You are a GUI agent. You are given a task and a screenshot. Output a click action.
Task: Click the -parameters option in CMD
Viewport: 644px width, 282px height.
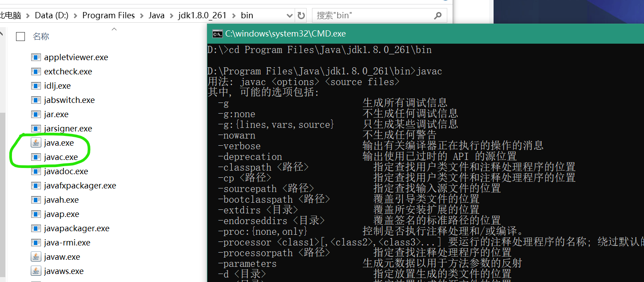[x=247, y=264]
